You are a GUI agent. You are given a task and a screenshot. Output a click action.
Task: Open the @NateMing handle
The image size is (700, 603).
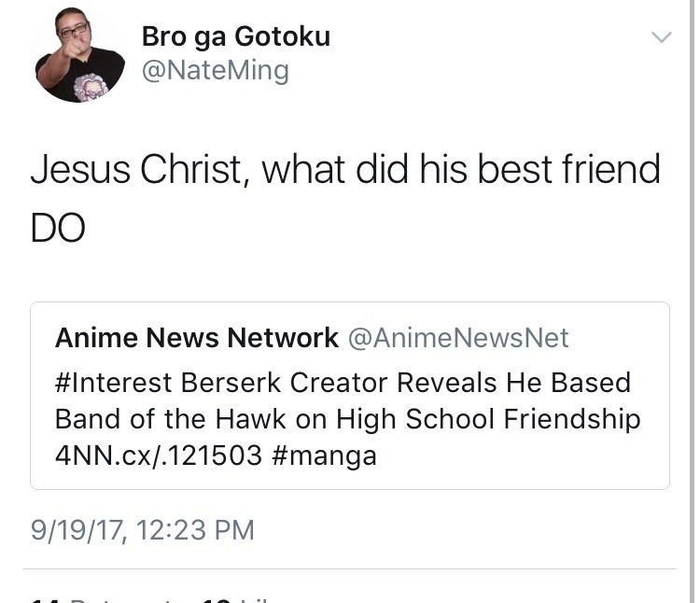click(x=215, y=70)
